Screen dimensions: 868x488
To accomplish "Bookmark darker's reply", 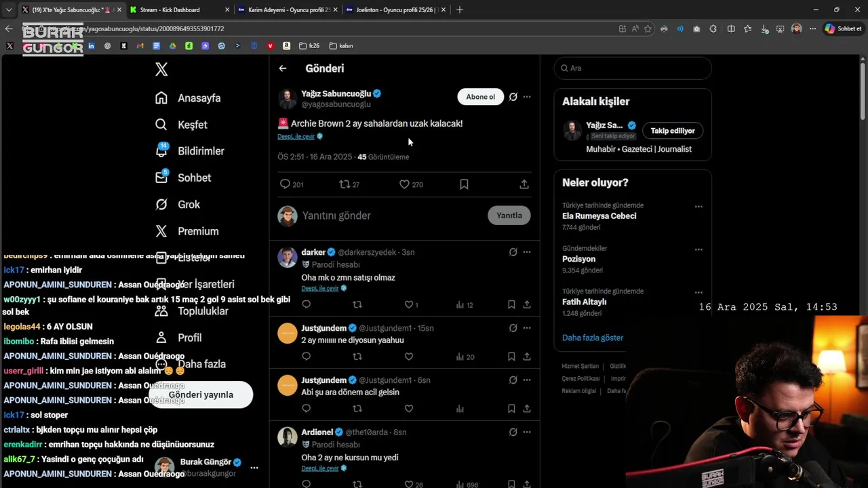I will 511,305.
